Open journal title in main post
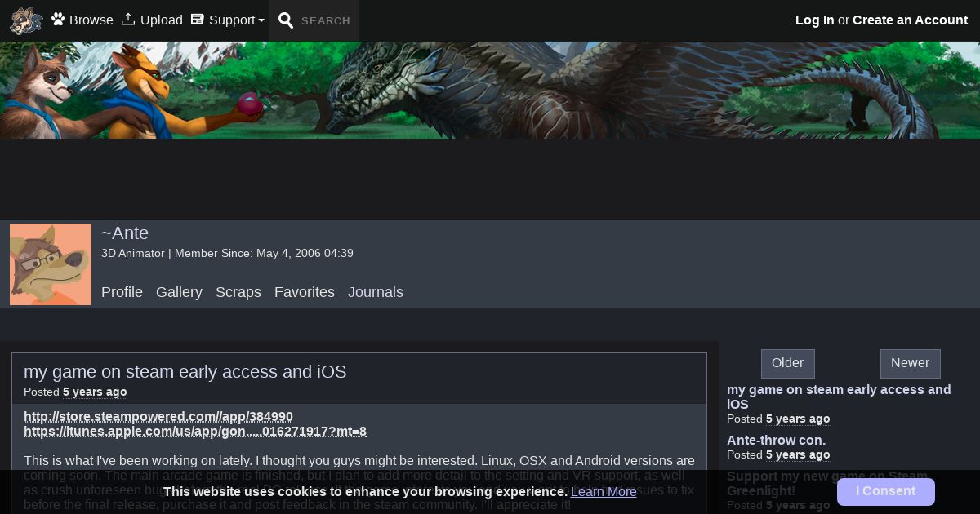The image size is (980, 514). click(x=185, y=372)
